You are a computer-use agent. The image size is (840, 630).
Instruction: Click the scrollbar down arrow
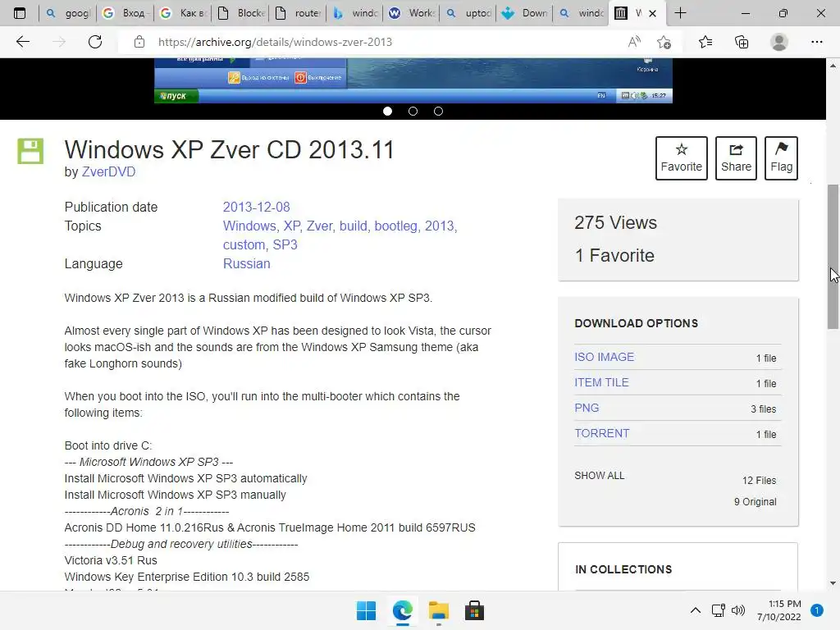(x=833, y=583)
